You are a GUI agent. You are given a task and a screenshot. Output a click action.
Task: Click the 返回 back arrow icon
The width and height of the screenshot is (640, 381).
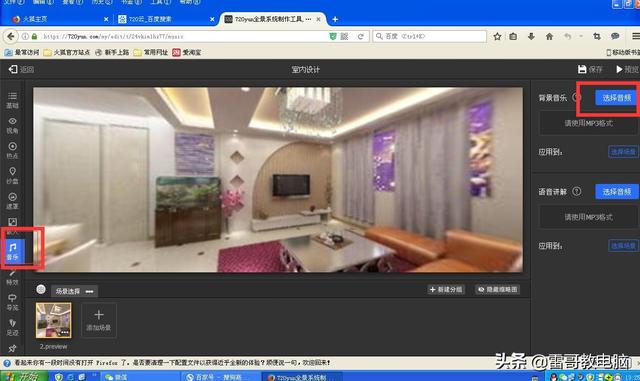(x=13, y=69)
